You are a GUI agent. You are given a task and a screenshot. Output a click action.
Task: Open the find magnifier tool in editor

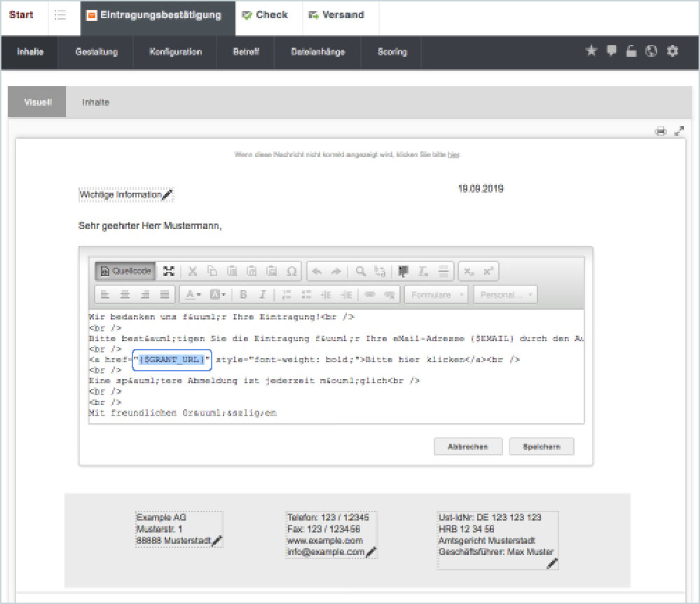click(x=360, y=271)
